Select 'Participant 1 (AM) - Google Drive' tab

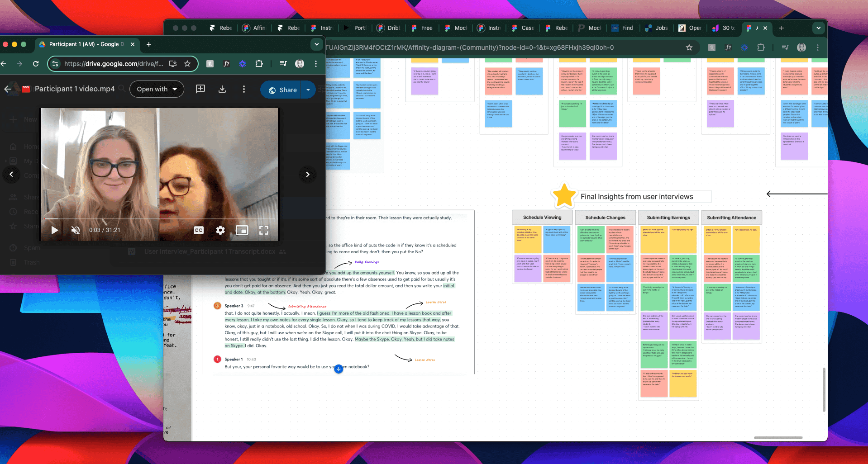click(x=87, y=44)
